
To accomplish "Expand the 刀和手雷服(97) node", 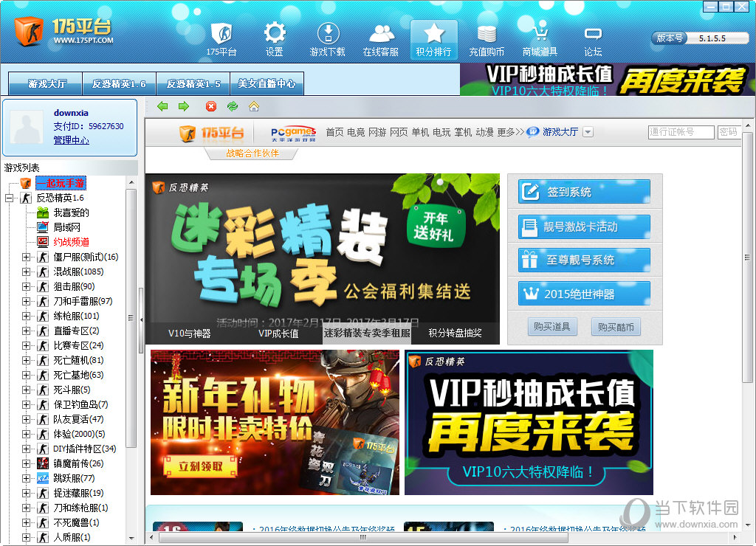I will tap(27, 301).
